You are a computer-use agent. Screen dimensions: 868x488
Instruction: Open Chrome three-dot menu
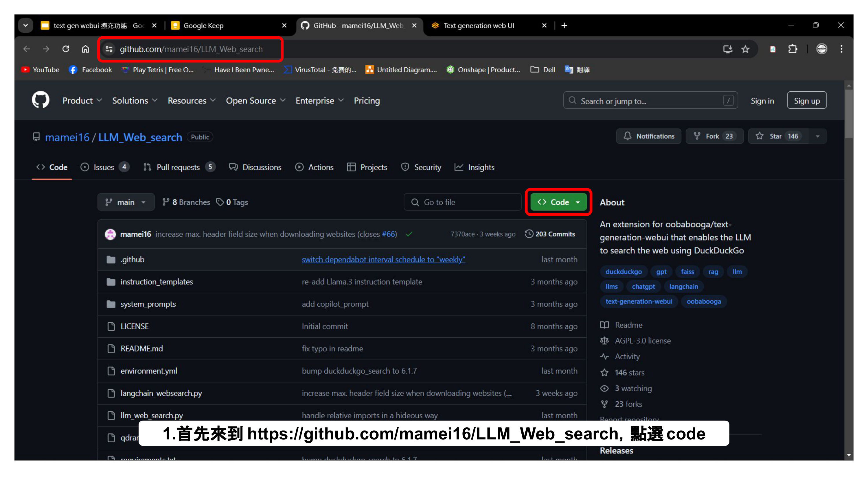pyautogui.click(x=841, y=49)
